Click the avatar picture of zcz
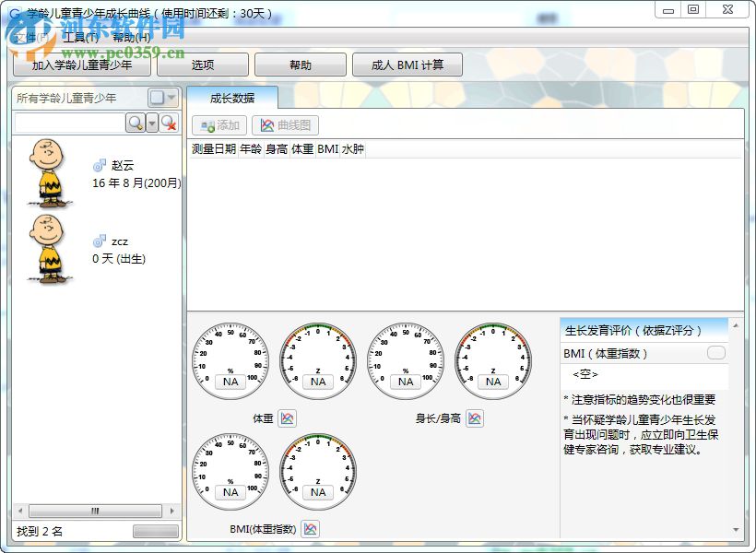The height and width of the screenshot is (553, 756). point(49,249)
